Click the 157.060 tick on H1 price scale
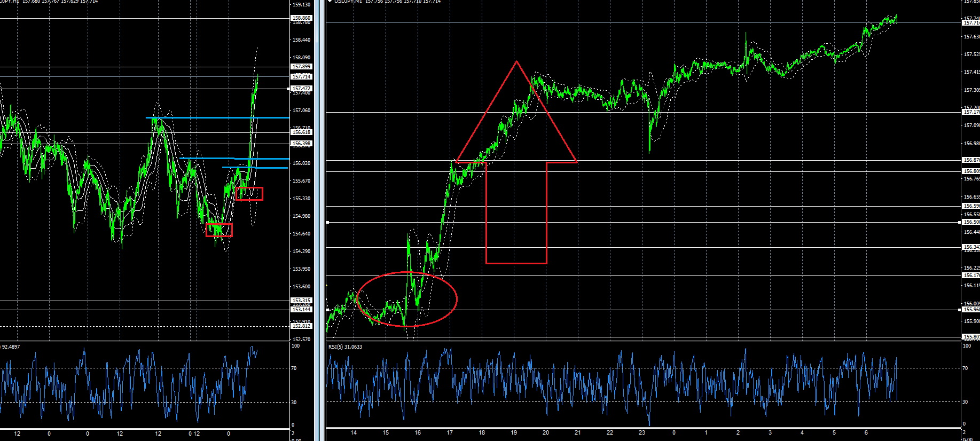The height and width of the screenshot is (441, 980). pyautogui.click(x=301, y=111)
